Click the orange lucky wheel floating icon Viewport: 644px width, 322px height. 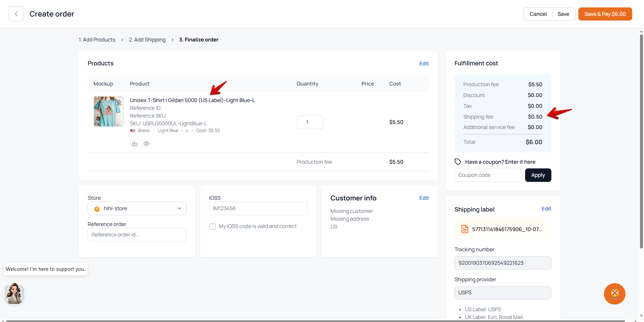(x=614, y=294)
